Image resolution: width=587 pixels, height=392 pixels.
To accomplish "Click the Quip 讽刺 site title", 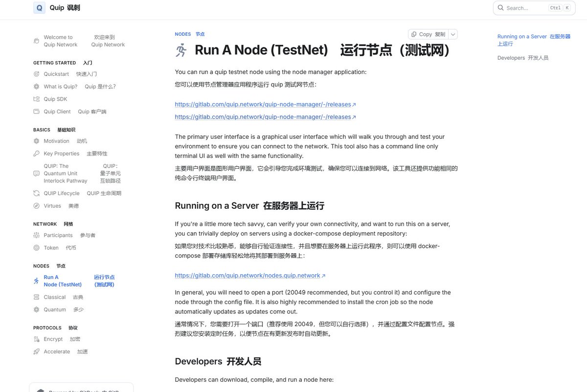I will coord(65,8).
